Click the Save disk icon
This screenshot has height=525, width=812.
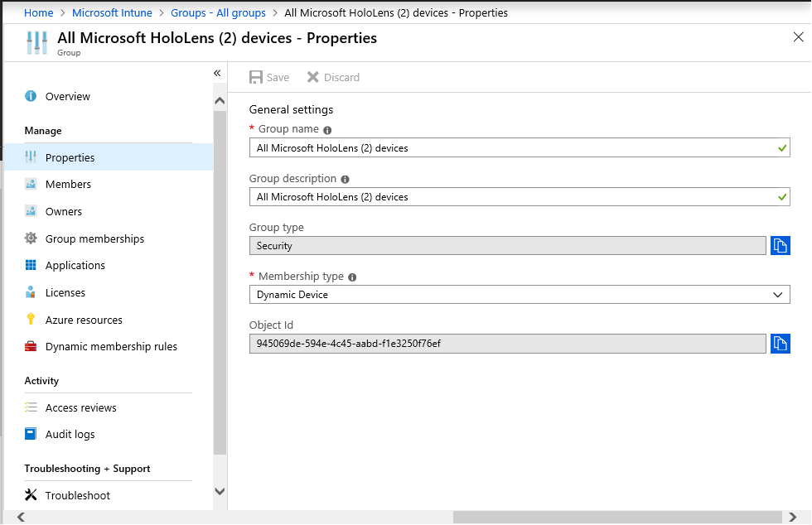point(256,77)
